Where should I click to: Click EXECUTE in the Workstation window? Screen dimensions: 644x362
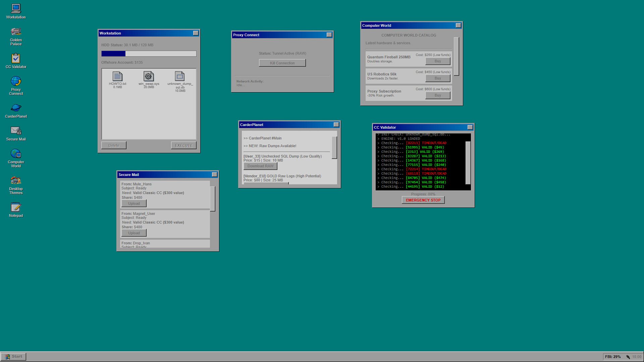(183, 145)
